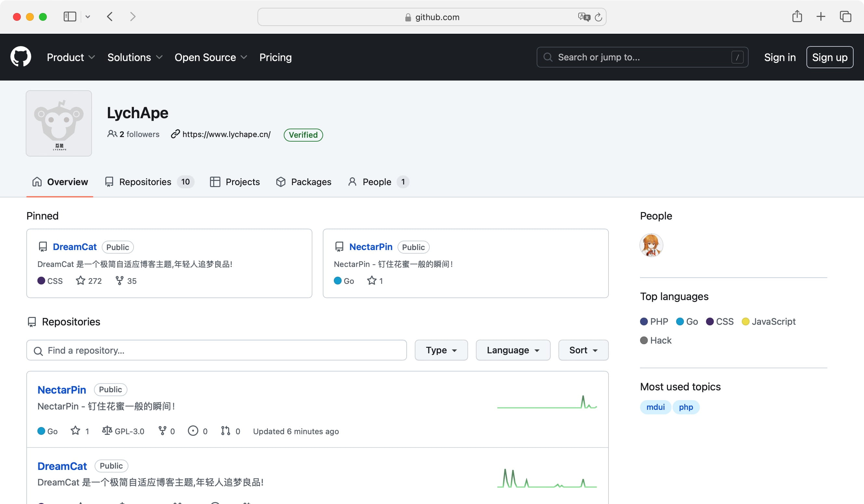Click the issues icon on the NectarPin repository row

tap(193, 431)
